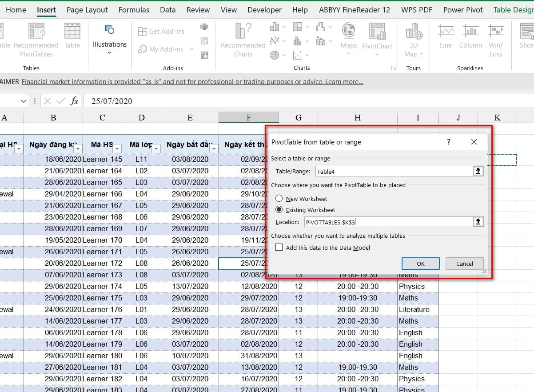This screenshot has width=534, height=392.
Task: Select the column F header
Action: 249,117
